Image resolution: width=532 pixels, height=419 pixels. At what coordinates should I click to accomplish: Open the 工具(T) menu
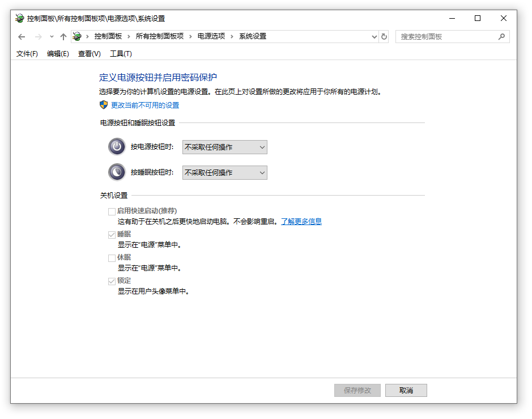tap(121, 54)
